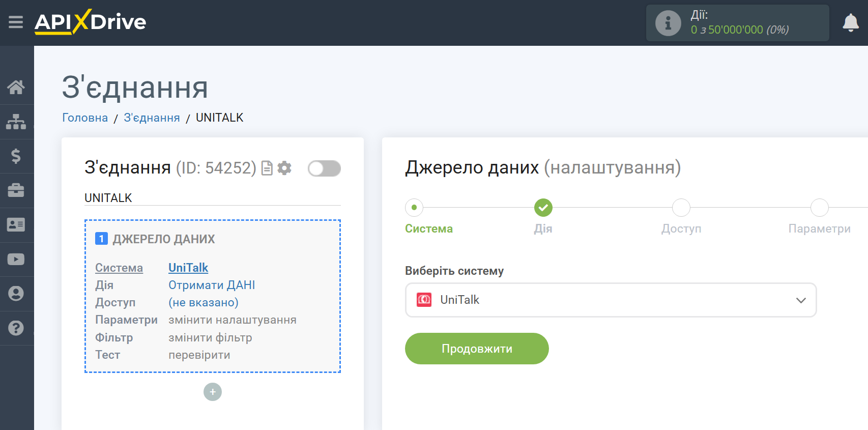Screen dimensions: 868x430
Task: Click the перевірити test link
Action: click(x=199, y=355)
